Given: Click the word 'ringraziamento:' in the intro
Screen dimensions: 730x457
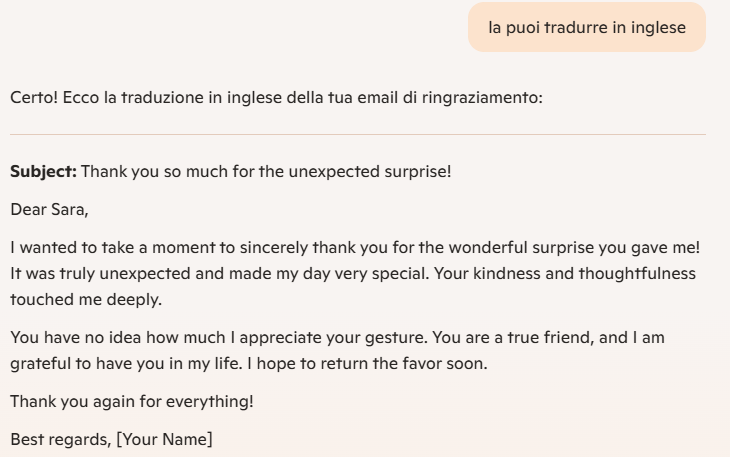Looking at the screenshot, I should coord(482,98).
